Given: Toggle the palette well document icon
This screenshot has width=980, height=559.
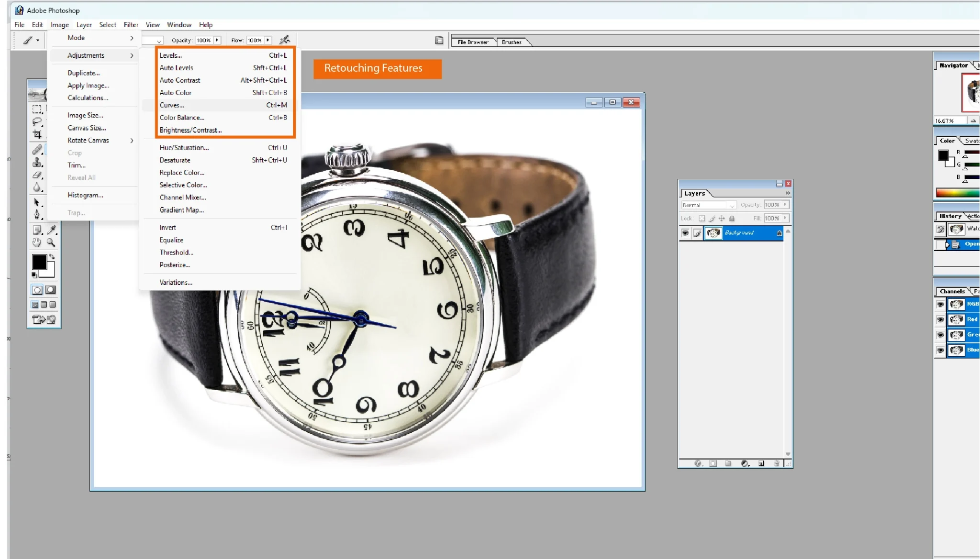Looking at the screenshot, I should pos(439,41).
